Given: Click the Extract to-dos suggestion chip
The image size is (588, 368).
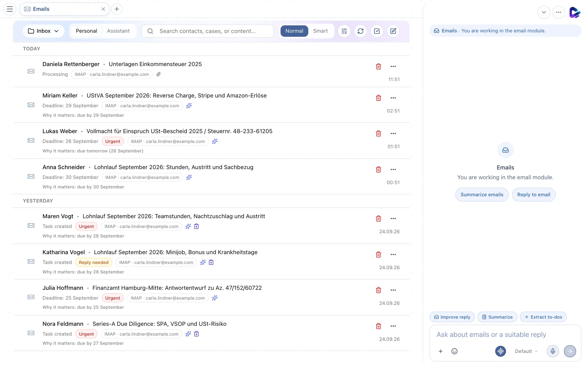Looking at the screenshot, I should (543, 317).
